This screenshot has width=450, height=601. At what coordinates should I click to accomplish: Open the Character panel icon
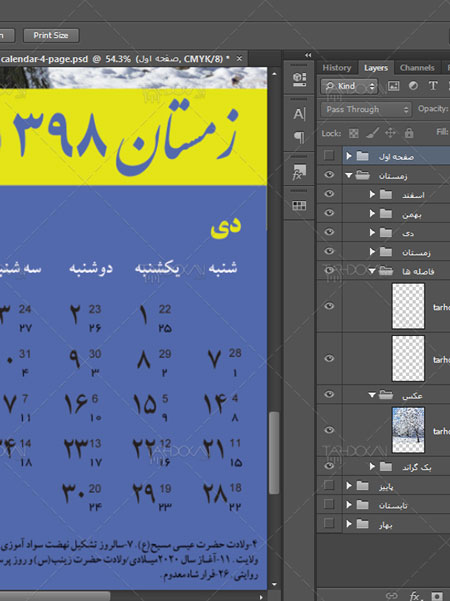[299, 114]
